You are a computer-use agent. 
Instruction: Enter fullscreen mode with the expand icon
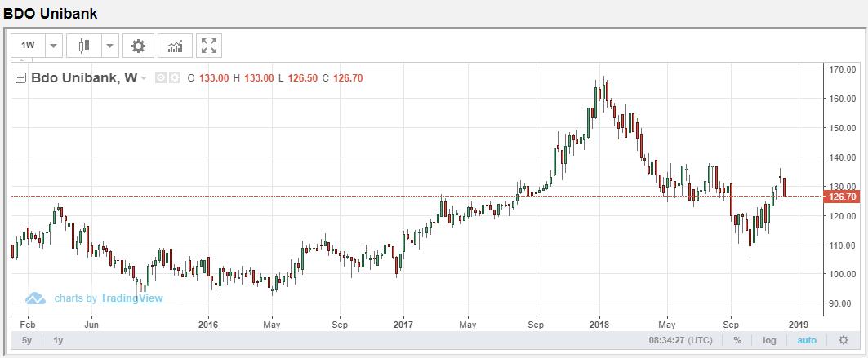tap(208, 46)
